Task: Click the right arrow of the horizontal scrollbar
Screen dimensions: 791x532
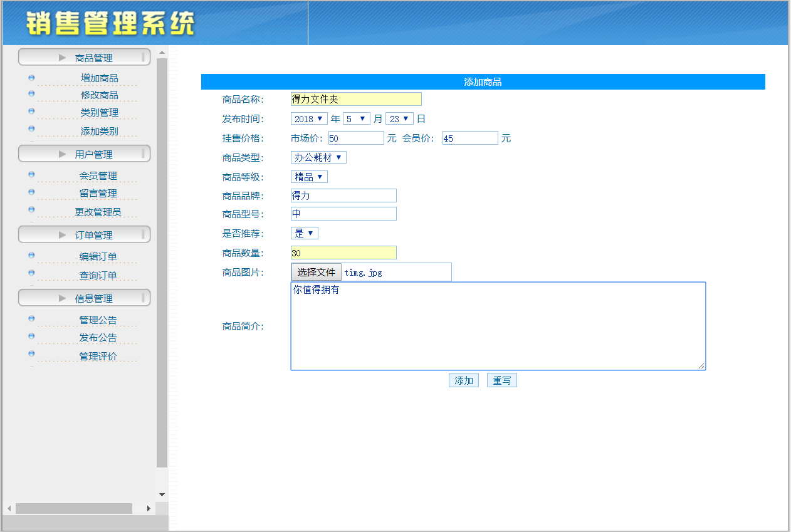Action: click(x=149, y=508)
